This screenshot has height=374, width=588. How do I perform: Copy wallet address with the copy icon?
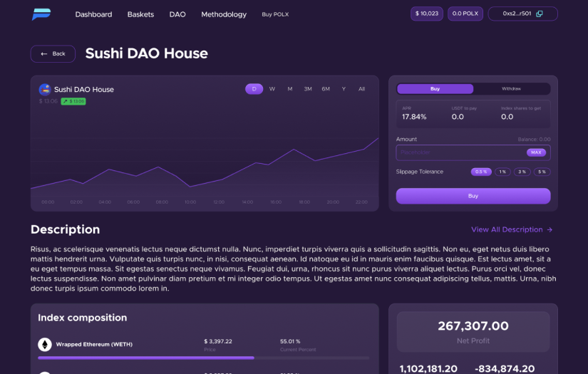pos(540,14)
